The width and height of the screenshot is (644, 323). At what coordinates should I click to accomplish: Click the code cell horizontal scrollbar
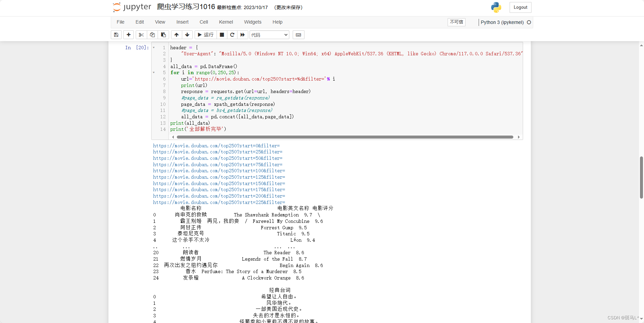pos(345,137)
